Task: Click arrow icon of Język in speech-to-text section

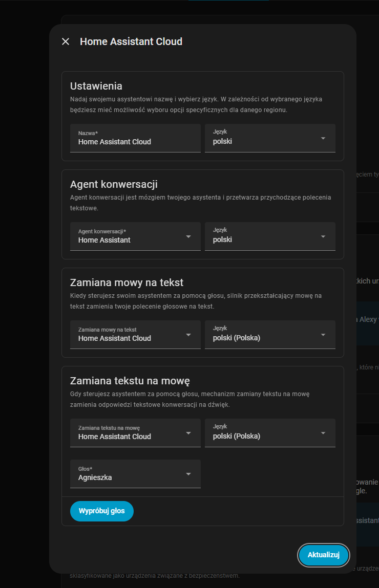Action: pyautogui.click(x=323, y=335)
